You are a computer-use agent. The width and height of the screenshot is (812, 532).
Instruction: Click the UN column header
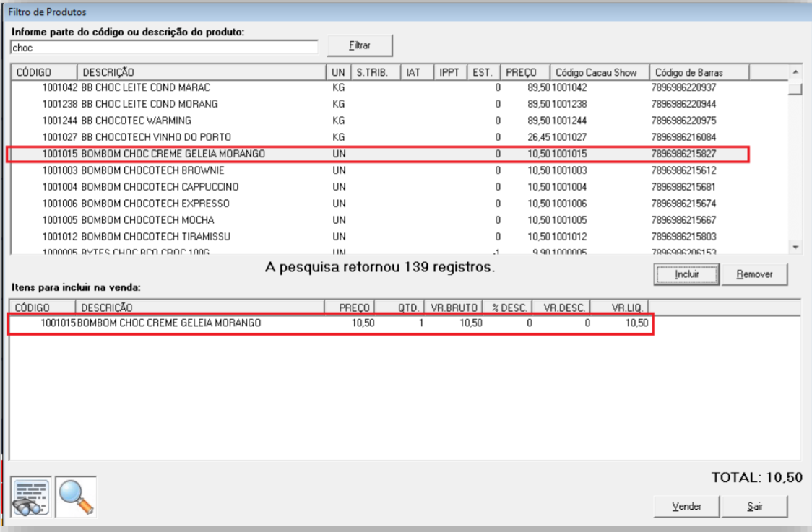click(x=338, y=72)
